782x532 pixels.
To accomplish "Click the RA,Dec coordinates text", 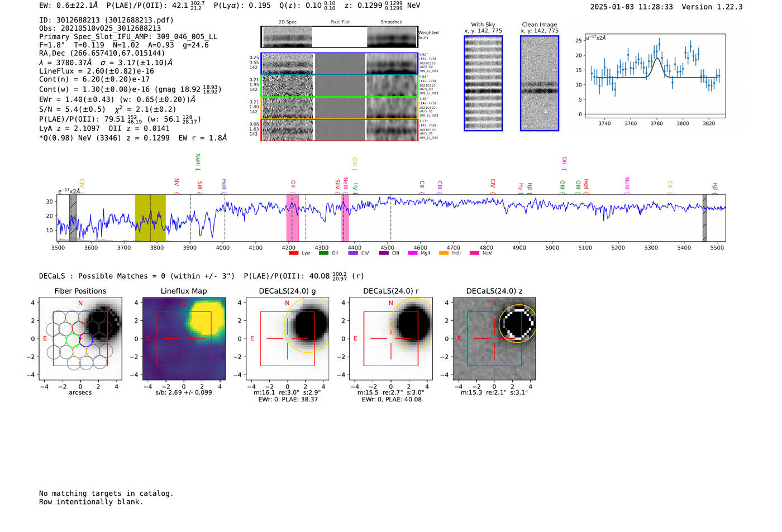I will 102,54.
